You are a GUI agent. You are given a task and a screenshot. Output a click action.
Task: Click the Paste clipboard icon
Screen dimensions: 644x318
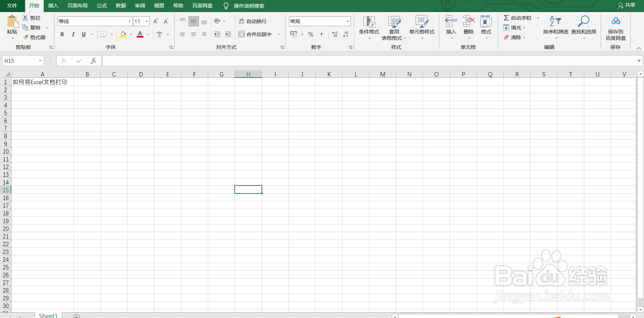[x=12, y=21]
